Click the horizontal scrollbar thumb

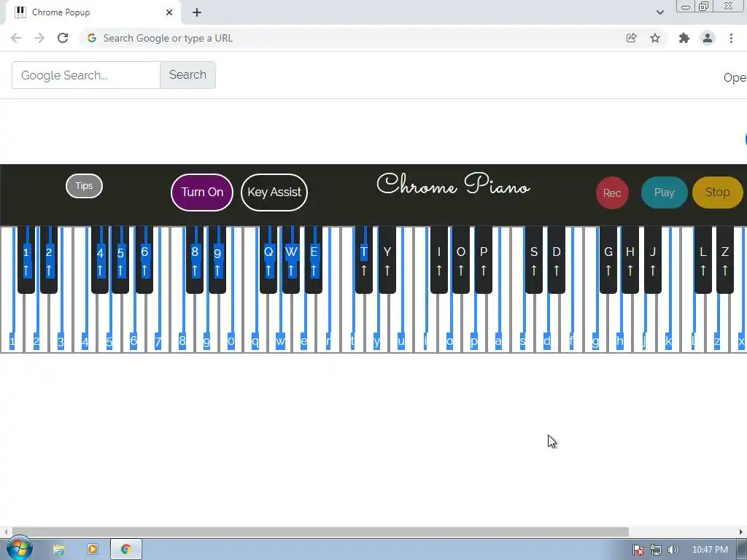(x=320, y=532)
